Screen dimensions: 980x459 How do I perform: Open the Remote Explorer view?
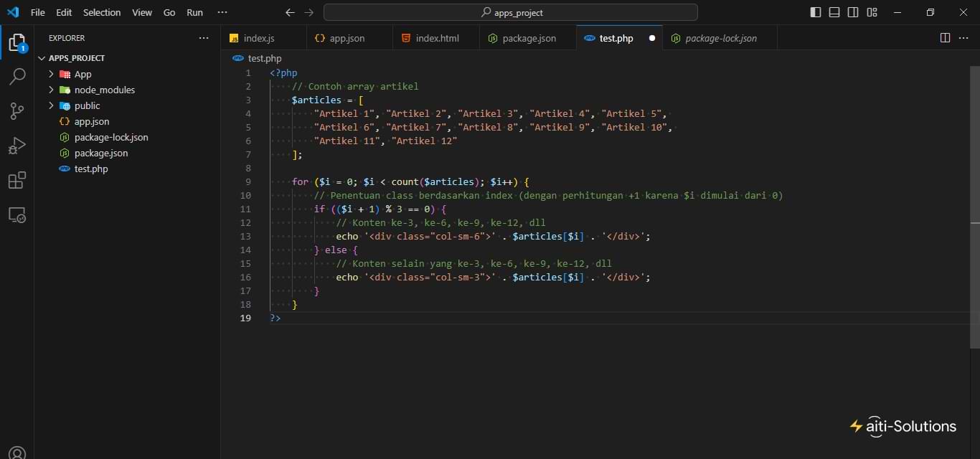17,215
